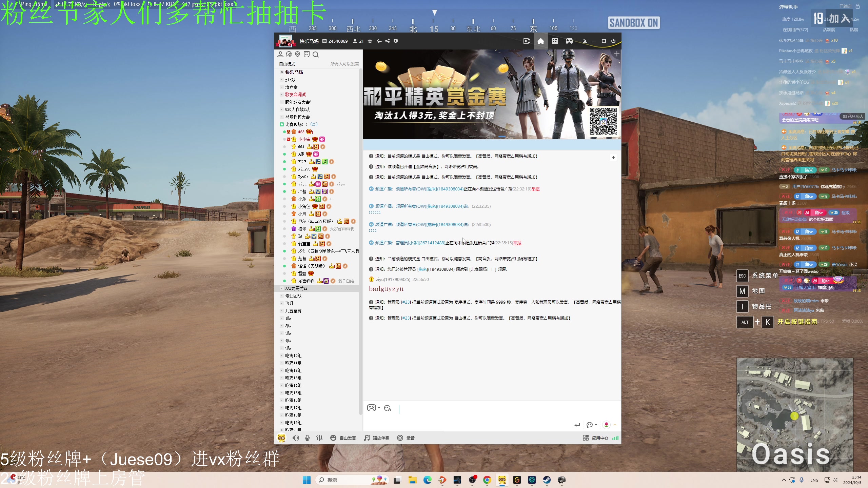
Task: Toggle the microphone in YY bottom bar
Action: coord(307,438)
